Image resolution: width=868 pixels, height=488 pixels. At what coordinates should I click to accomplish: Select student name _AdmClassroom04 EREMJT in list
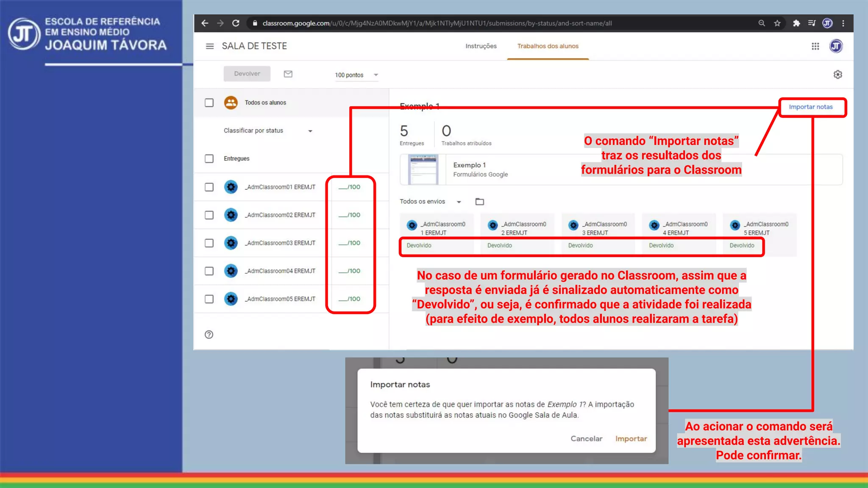(280, 271)
